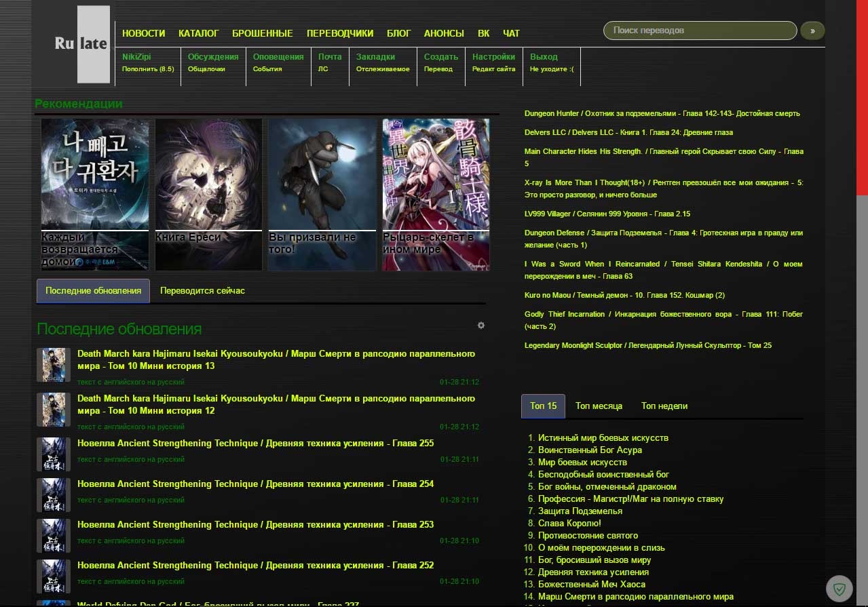The image size is (868, 607).
Task: Open ЧАТ in the top menu
Action: tap(511, 33)
